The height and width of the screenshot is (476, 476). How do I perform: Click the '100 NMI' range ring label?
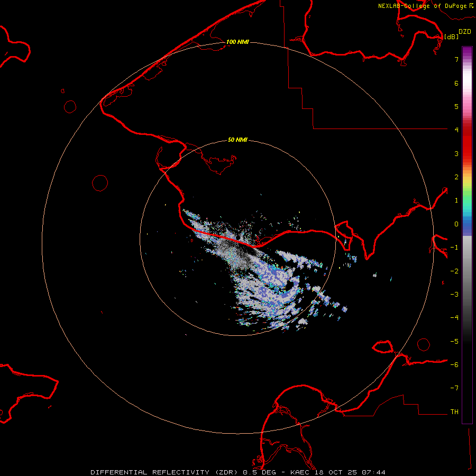pos(237,42)
